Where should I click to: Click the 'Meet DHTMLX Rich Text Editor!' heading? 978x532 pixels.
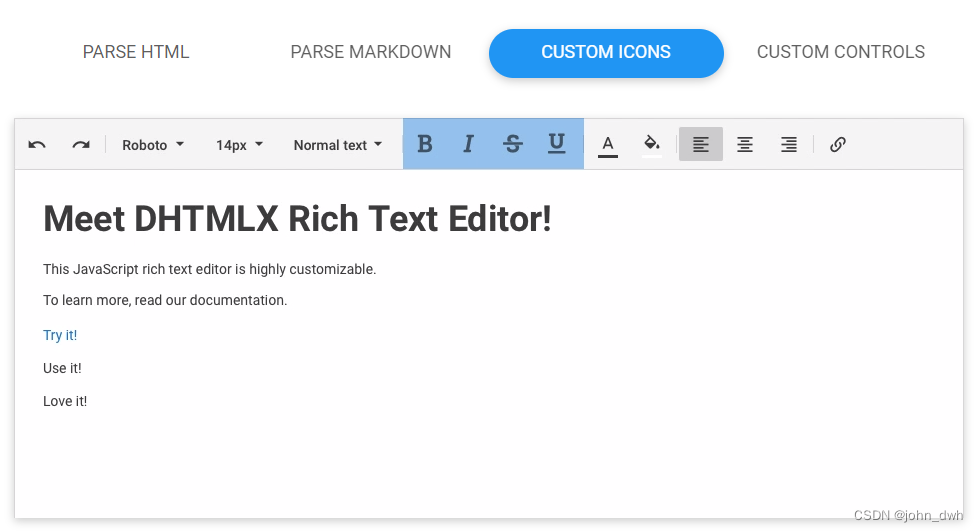(297, 219)
